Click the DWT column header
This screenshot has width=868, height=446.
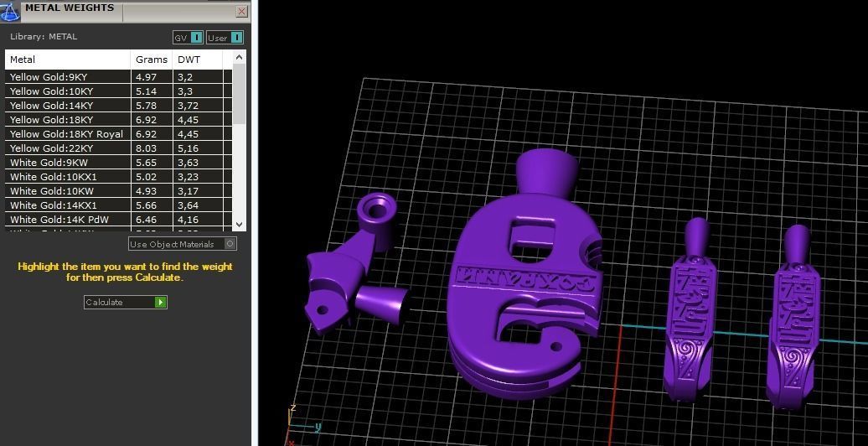pos(198,60)
